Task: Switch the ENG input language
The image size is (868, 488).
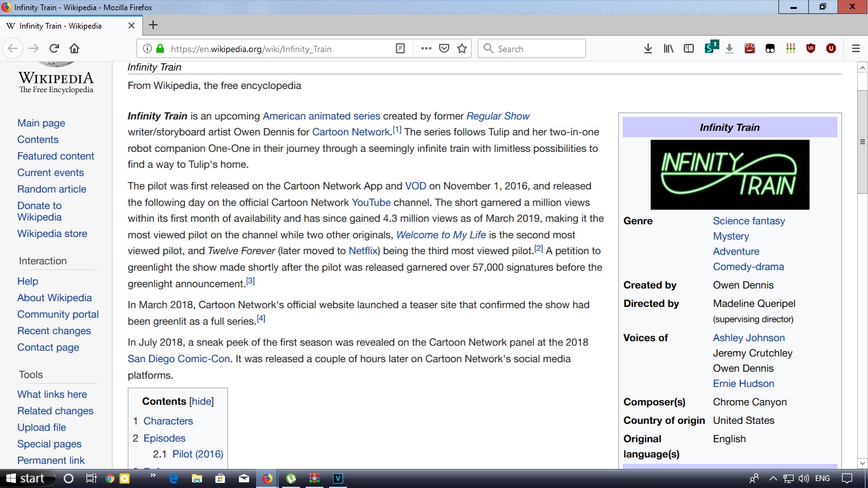Action: coord(822,478)
